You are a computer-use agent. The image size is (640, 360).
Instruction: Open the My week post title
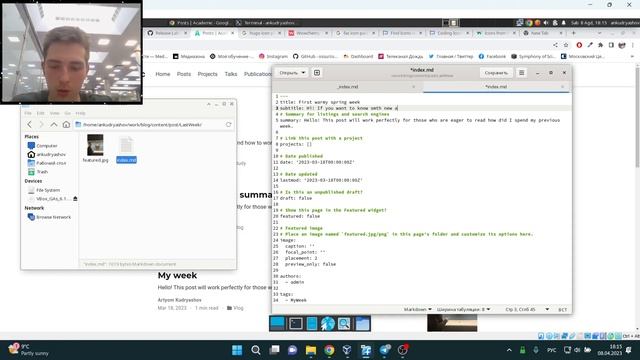[x=177, y=276]
